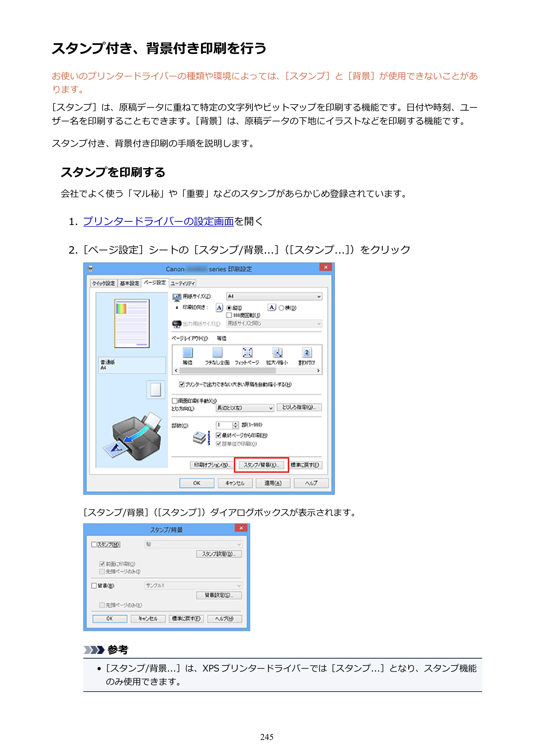This screenshot has width=534, height=756.
Task: Select the フィットページ (fit-to-page) layout icon
Action: 247,353
